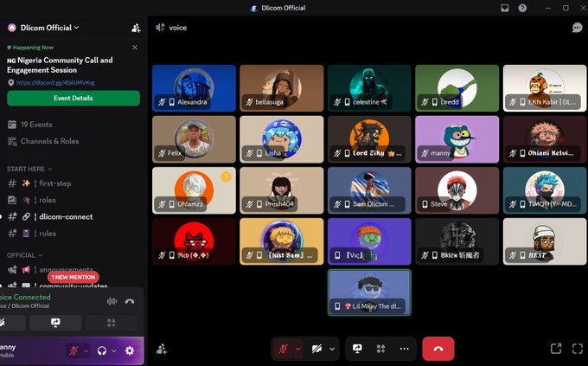The image size is (588, 366).
Task: Open the dlicom-connect channel
Action: [66, 216]
